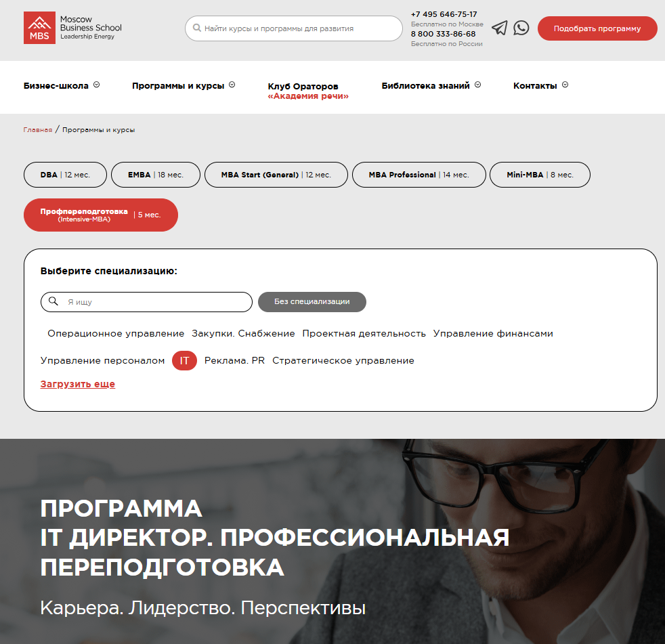Click the Загрузить еще link
The image size is (665, 644).
(x=78, y=384)
